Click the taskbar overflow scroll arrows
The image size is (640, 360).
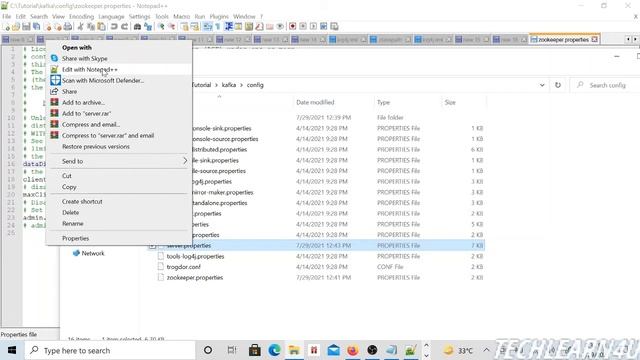[x=426, y=350]
